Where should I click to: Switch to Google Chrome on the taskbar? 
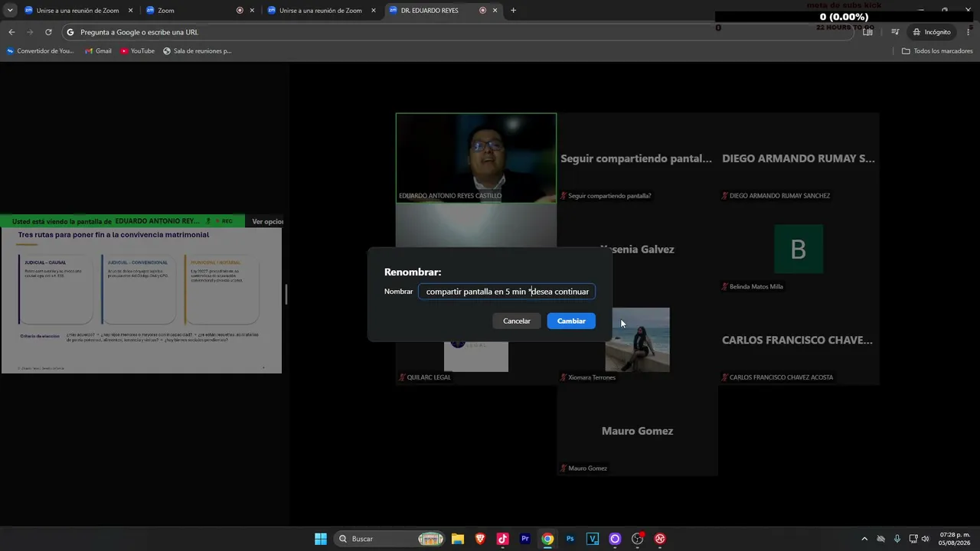(547, 539)
